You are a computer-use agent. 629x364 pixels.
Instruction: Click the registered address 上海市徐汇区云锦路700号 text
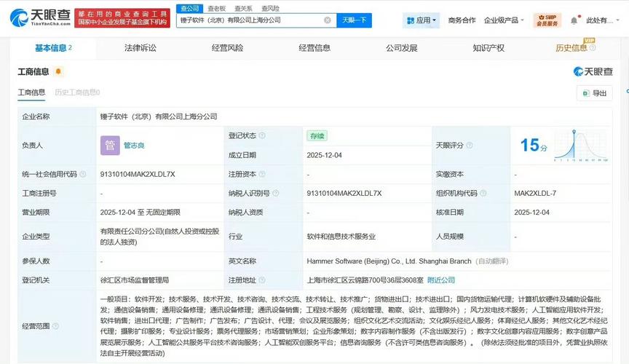(x=365, y=280)
